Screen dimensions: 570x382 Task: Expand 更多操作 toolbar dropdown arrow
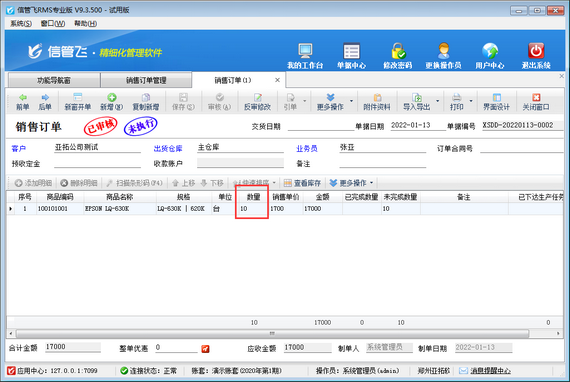click(351, 101)
